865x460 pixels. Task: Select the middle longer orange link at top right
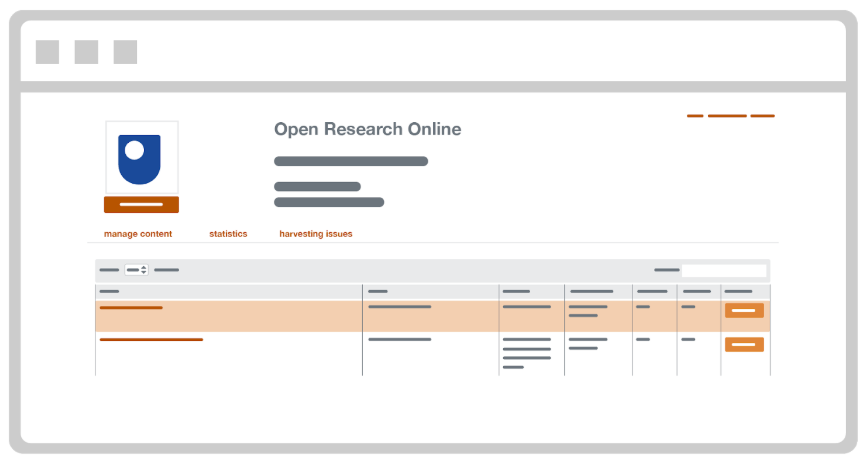(727, 116)
